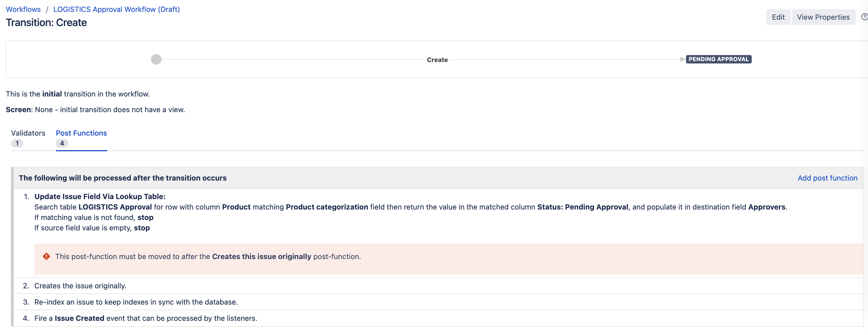Click the Create transition label in the diagram
This screenshot has width=868, height=335.
click(437, 59)
